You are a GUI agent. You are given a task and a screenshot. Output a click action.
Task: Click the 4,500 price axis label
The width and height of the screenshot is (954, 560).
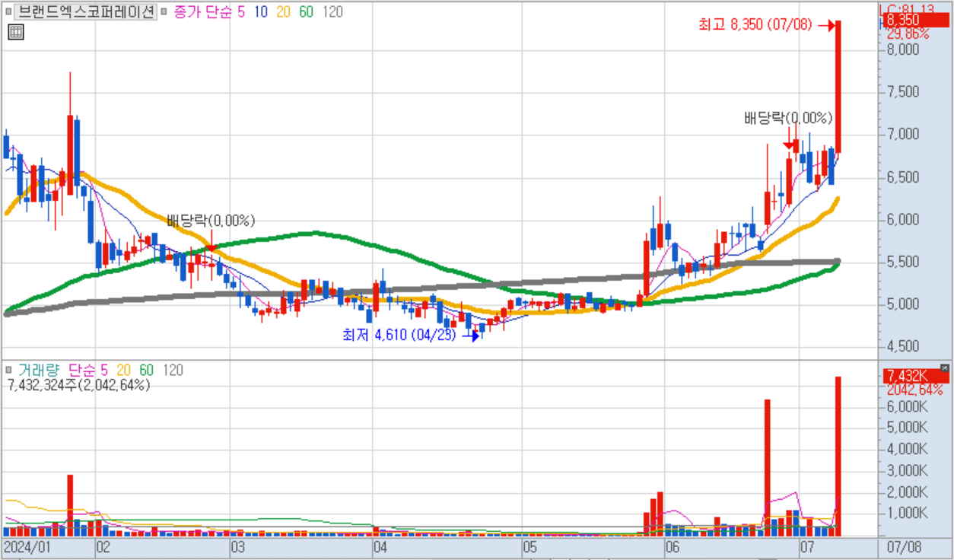903,347
